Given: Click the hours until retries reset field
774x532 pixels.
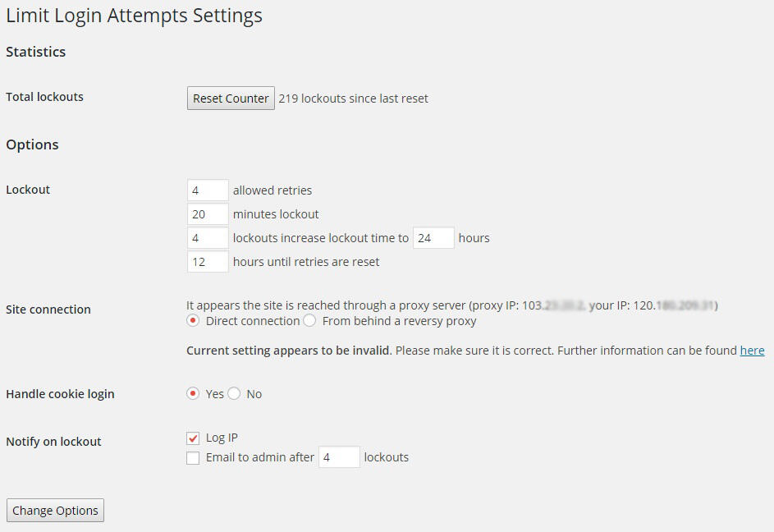Looking at the screenshot, I should coord(208,262).
